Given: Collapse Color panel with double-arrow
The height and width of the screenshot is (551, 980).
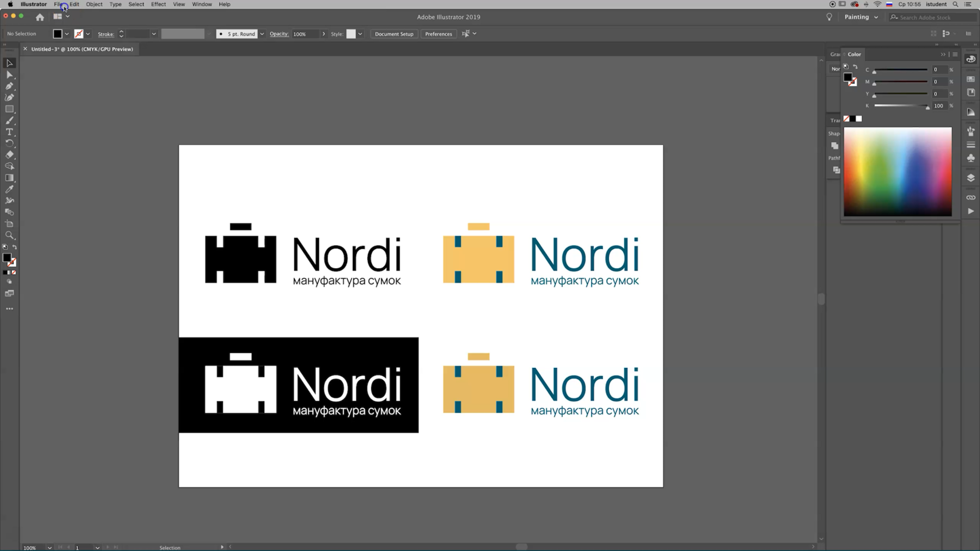Looking at the screenshot, I should click(943, 54).
